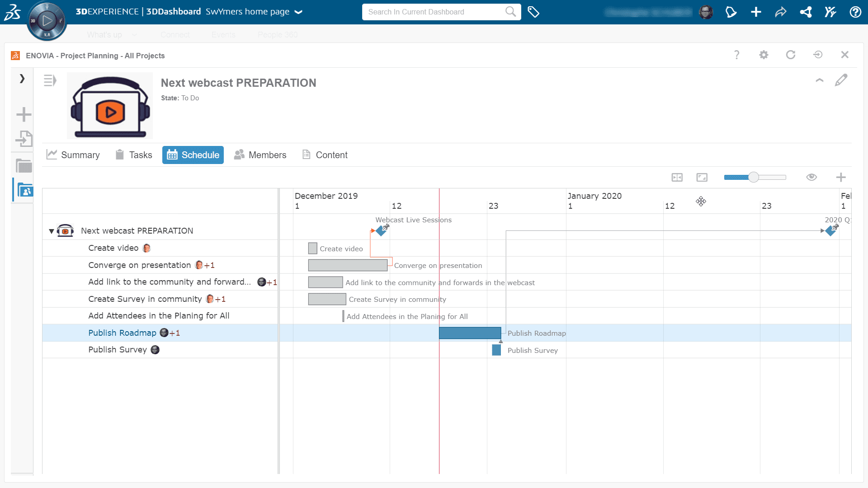Toggle the eye icon on schedule view

[811, 177]
